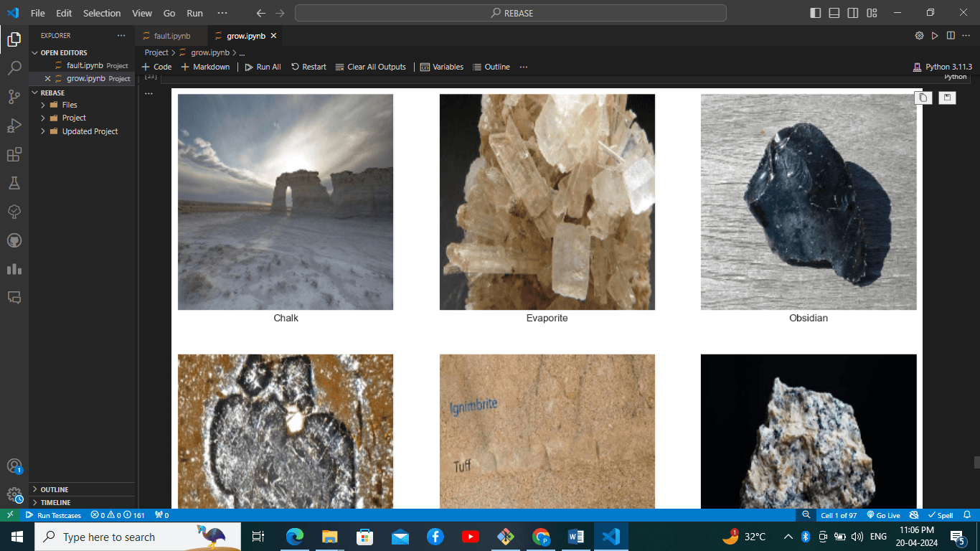Open the Accounts icon
This screenshot has height=551, width=980.
(14, 466)
